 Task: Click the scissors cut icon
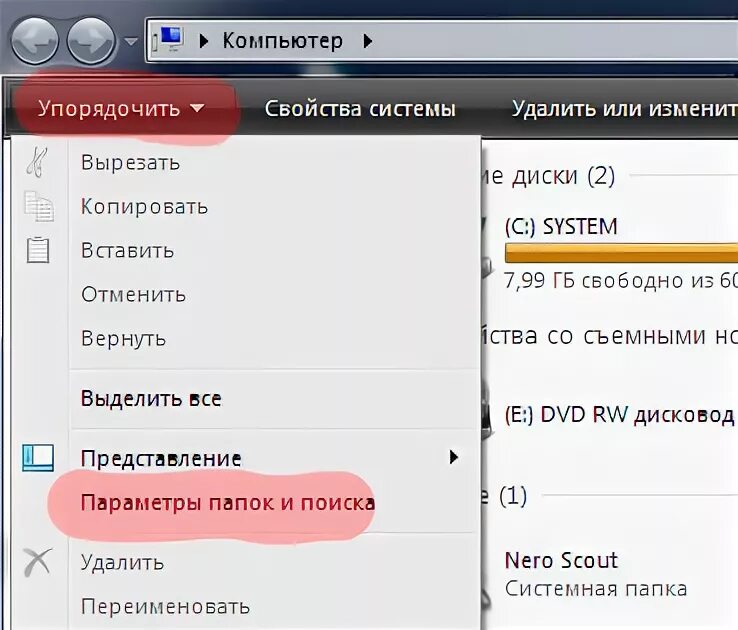point(38,162)
